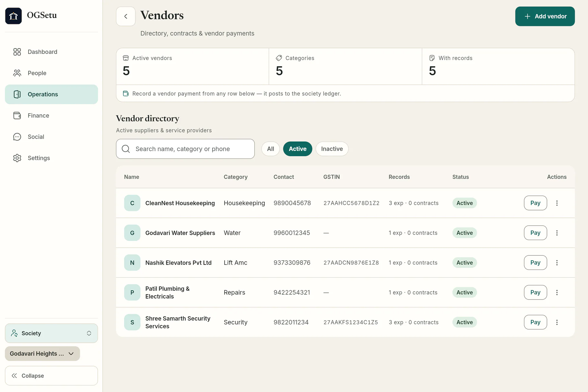Focus the vendor search field
The width and height of the screenshot is (588, 392).
pyautogui.click(x=185, y=149)
